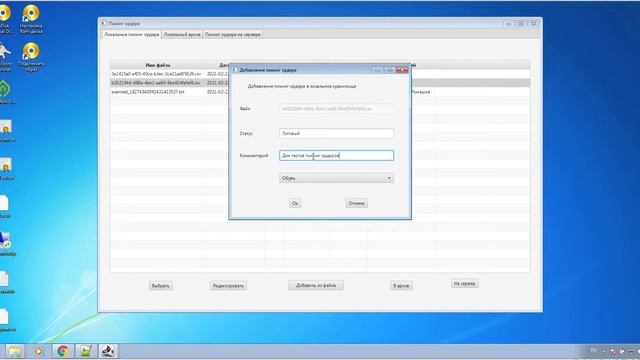Click into the Статус input field
Screen dimensions: 640x360
pos(336,133)
